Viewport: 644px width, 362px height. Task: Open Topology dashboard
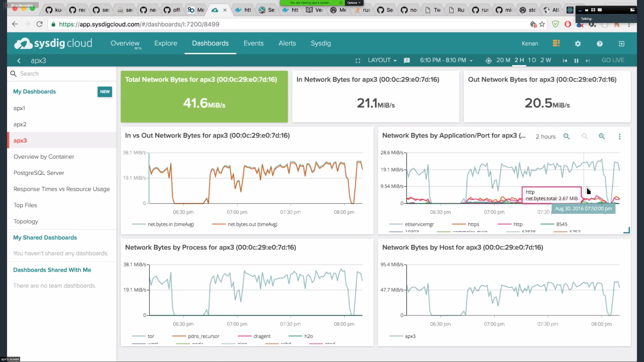(62, 221)
